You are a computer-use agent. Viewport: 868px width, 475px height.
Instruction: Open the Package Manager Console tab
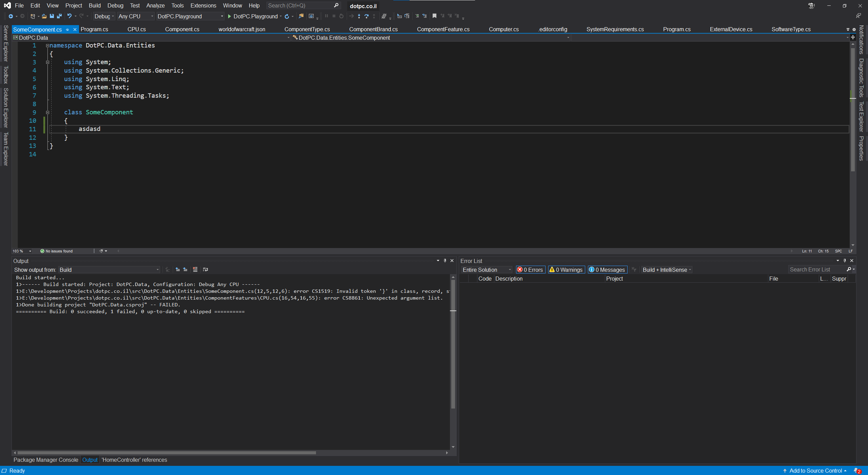[x=46, y=460]
